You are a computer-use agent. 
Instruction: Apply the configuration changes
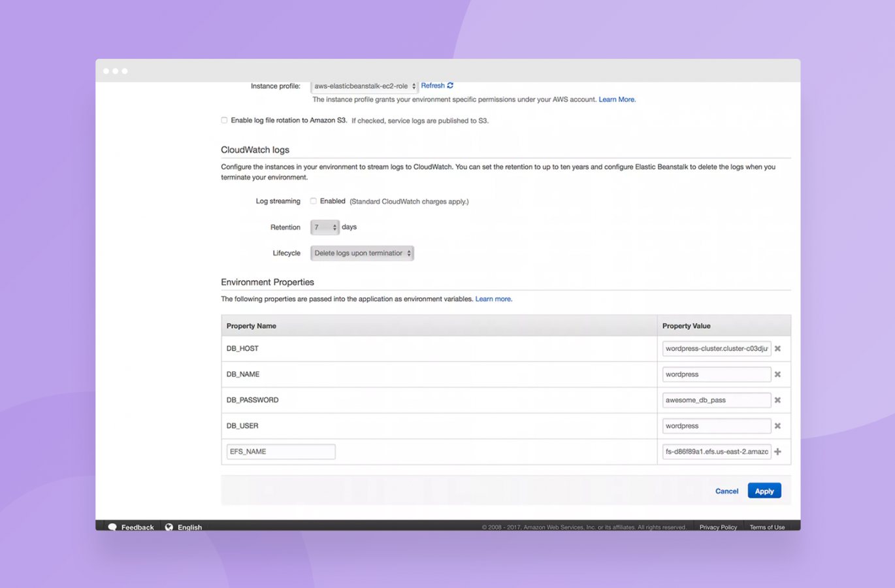[764, 491]
